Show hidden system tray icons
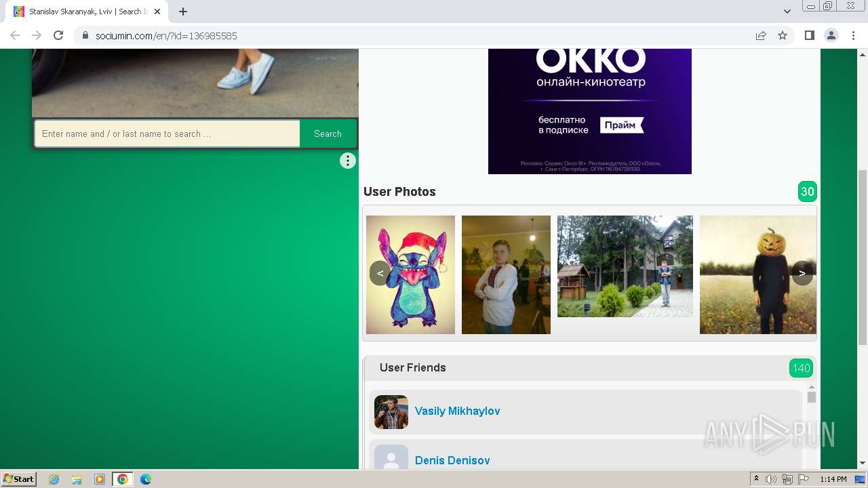The width and height of the screenshot is (868, 488). [756, 479]
